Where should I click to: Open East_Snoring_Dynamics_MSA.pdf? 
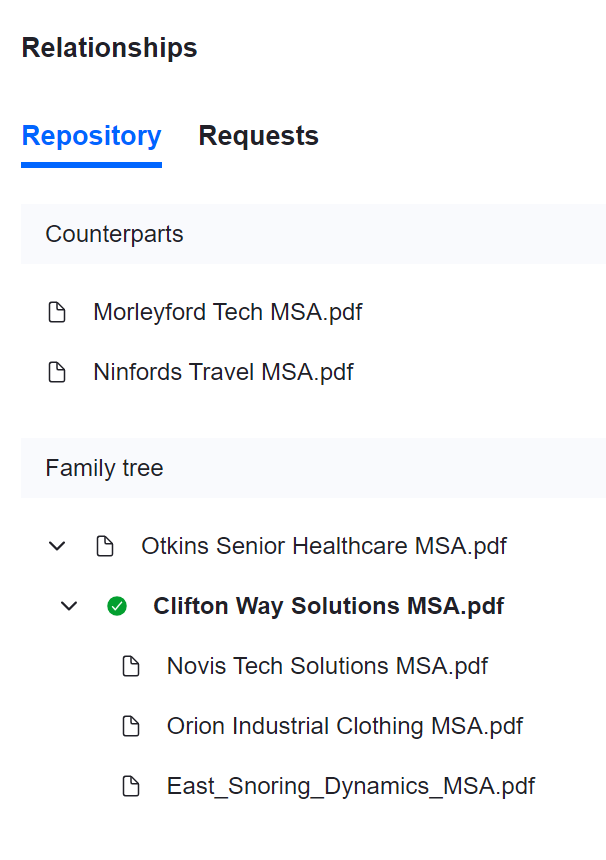coord(350,786)
